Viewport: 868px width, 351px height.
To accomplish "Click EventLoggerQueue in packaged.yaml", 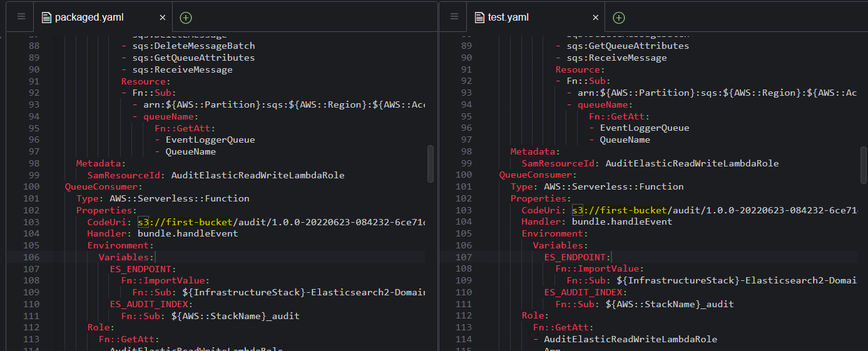I will [210, 140].
